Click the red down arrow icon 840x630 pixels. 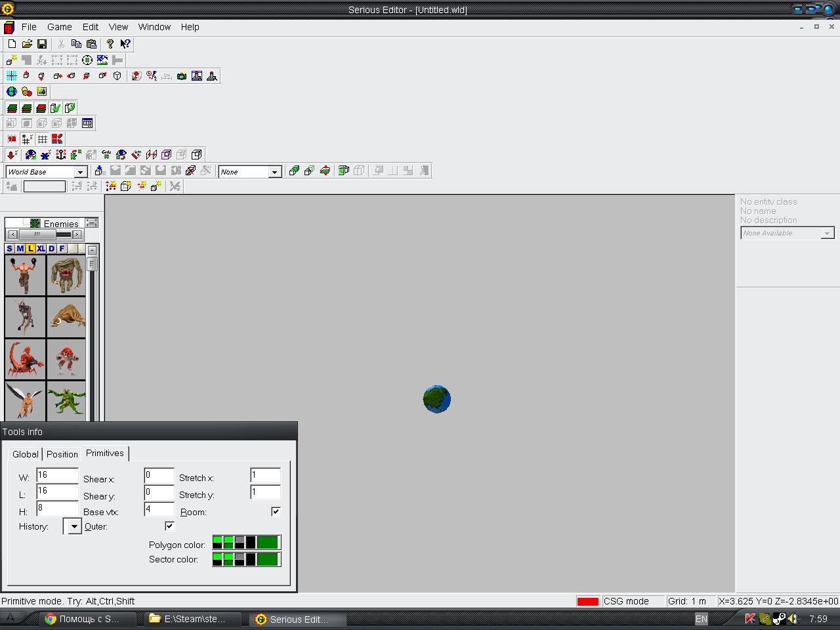coord(12,155)
